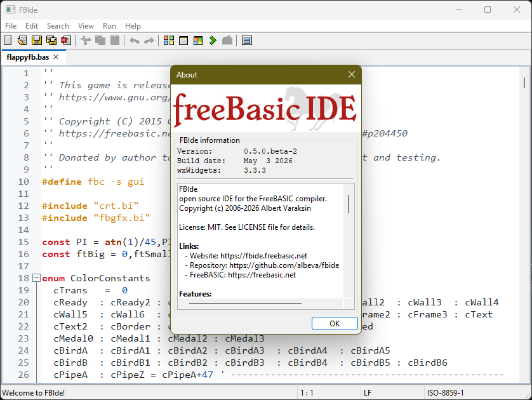
Task: Open the File menu
Action: (11, 26)
